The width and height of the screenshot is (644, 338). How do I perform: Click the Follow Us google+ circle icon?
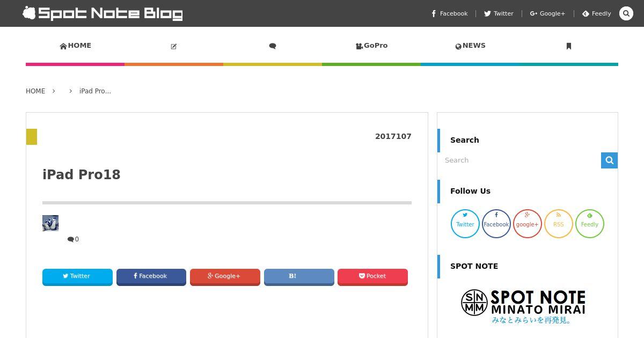click(528, 224)
